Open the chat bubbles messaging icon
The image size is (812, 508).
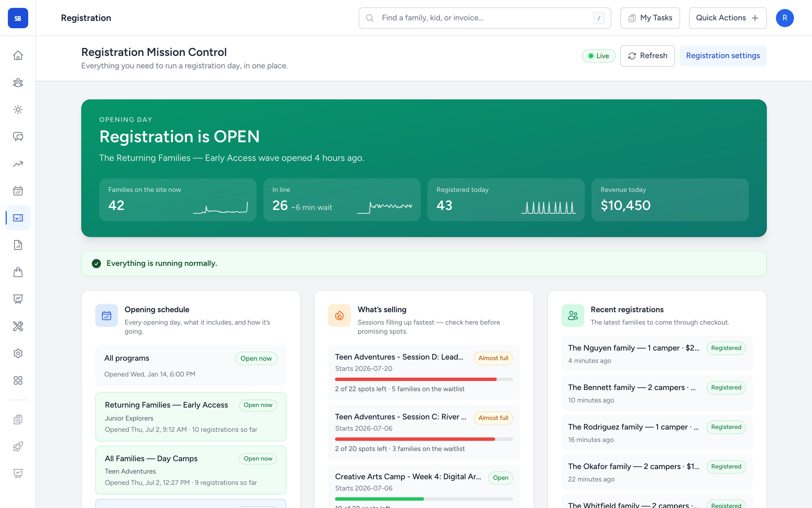coord(18,137)
